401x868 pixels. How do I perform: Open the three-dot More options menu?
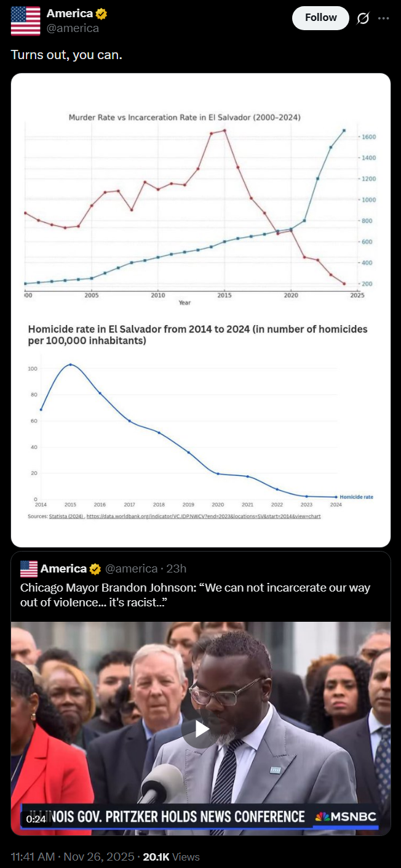point(384,18)
